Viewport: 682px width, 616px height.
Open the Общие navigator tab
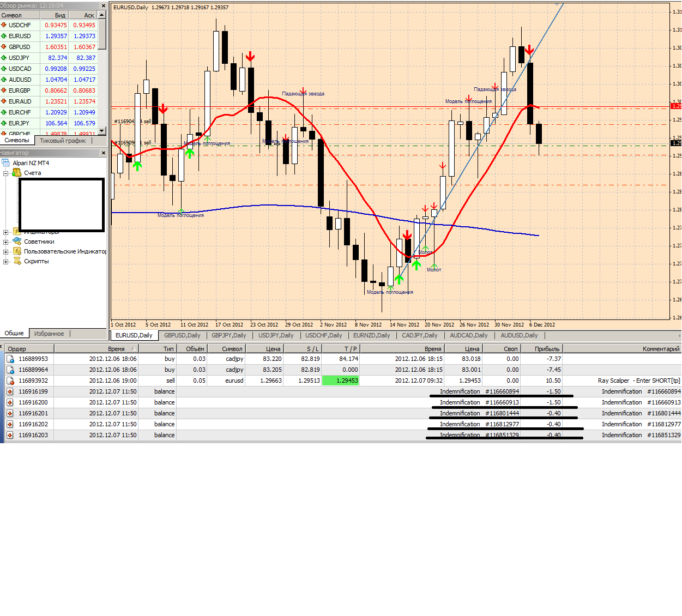point(14,334)
